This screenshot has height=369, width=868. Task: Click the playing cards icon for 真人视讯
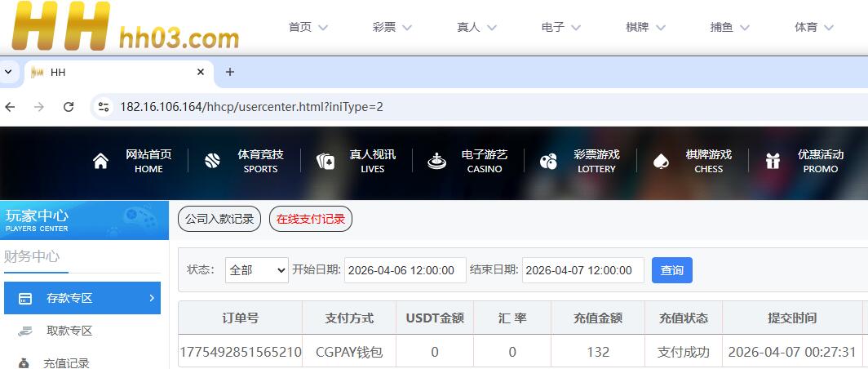(x=325, y=161)
